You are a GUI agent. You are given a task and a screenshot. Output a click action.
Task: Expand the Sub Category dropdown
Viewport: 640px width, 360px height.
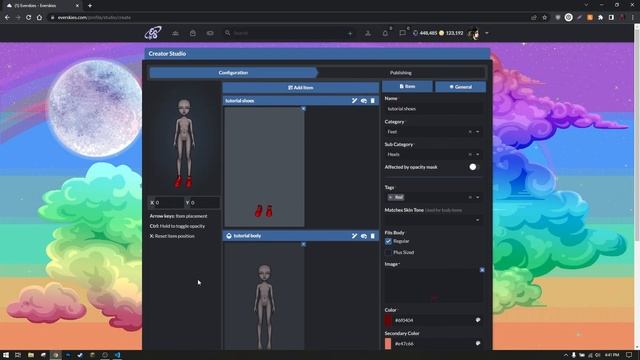coord(478,154)
